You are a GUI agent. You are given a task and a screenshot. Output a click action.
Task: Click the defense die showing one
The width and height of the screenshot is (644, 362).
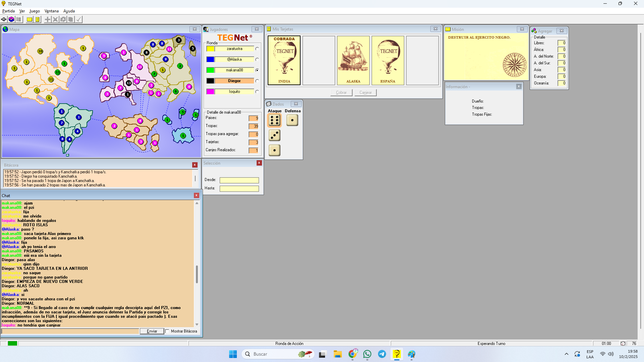(x=292, y=120)
